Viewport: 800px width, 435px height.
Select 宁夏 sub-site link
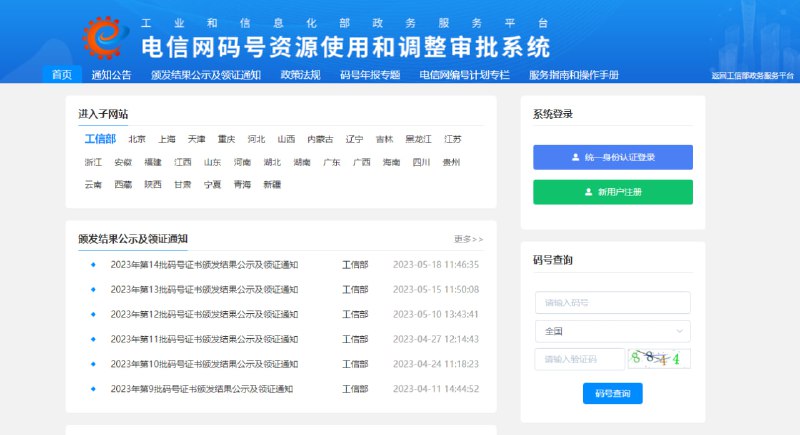point(212,184)
